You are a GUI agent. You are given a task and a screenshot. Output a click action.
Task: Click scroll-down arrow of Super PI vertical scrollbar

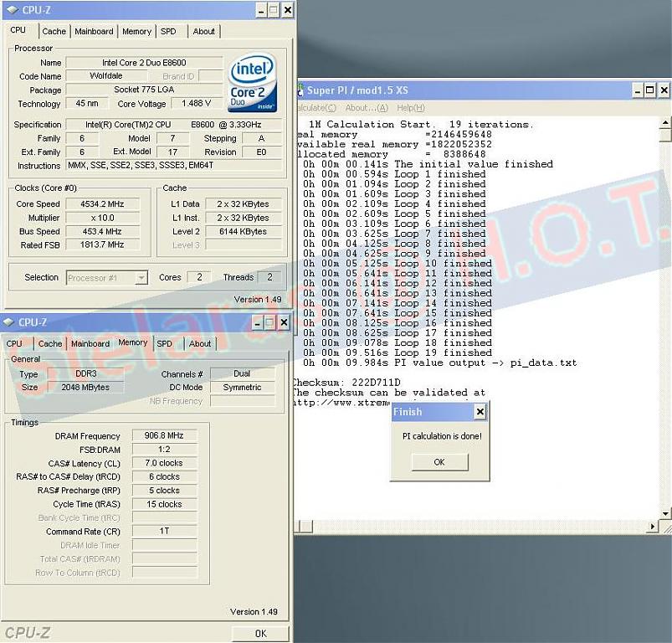click(665, 513)
